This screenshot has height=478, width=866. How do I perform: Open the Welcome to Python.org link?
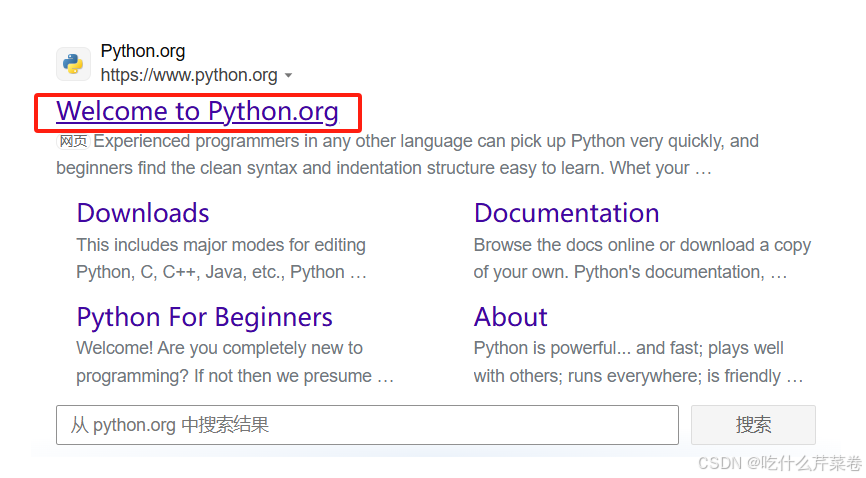pos(197,112)
